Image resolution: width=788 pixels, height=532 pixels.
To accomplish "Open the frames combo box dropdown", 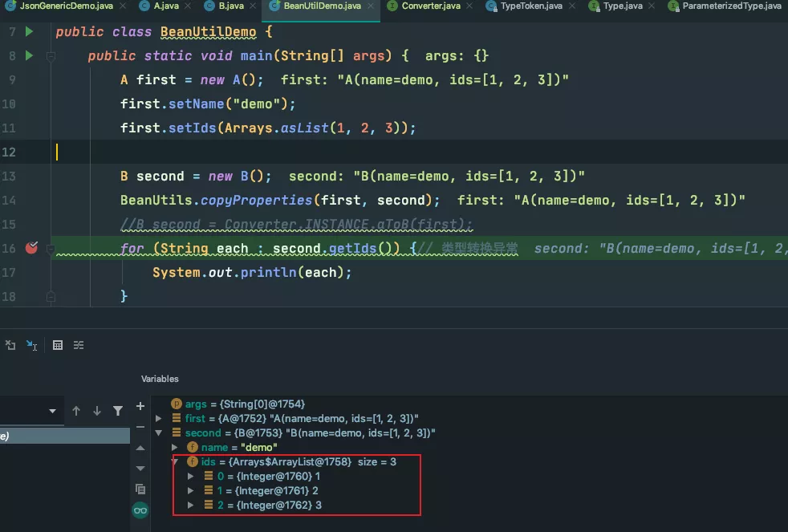I will (53, 411).
